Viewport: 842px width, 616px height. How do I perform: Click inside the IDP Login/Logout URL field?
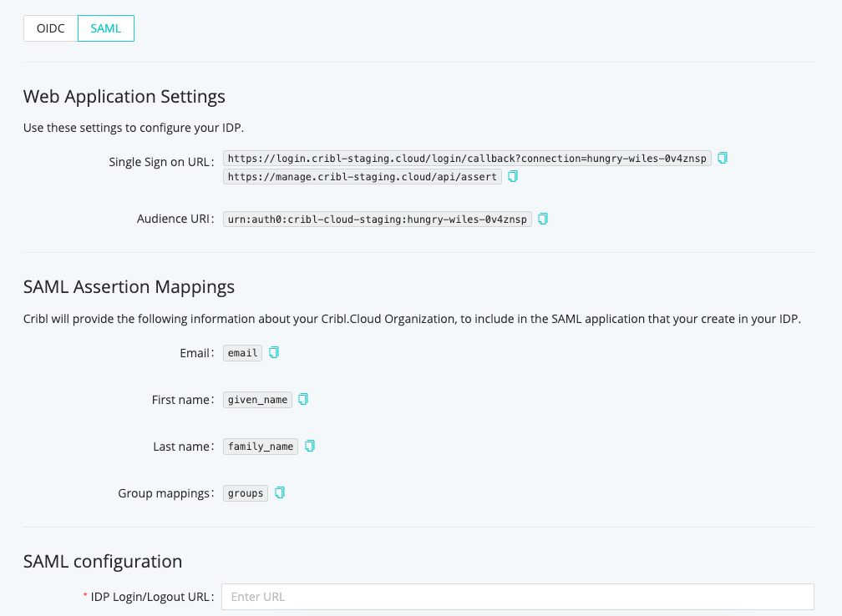516,596
